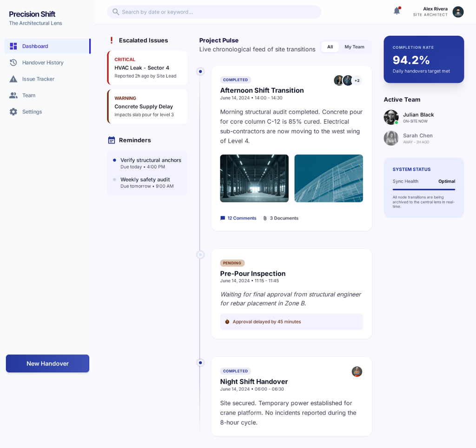The width and height of the screenshot is (476, 448).
Task: Switch the feed filter to My Team
Action: [354, 47]
